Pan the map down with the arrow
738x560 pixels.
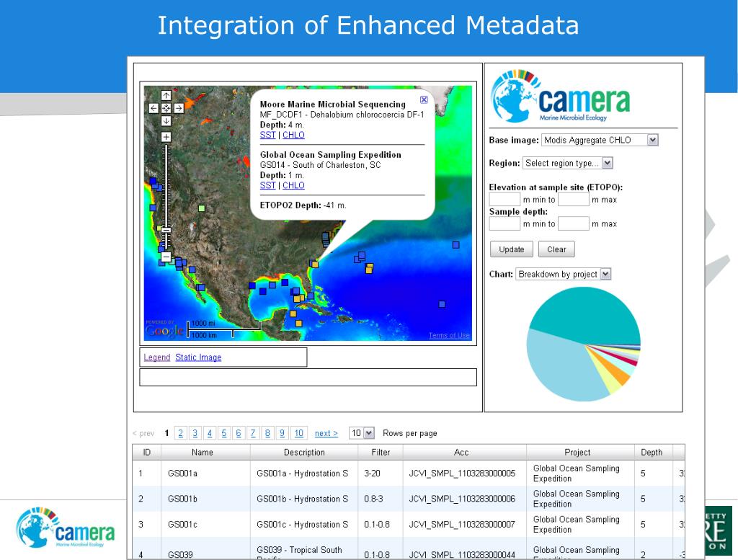[x=166, y=120]
